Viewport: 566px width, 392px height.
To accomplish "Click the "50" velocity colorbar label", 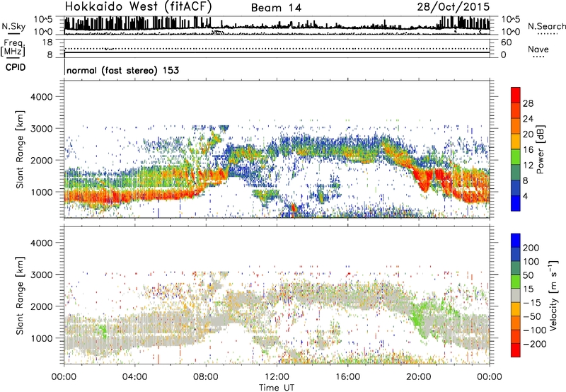I will click(x=528, y=275).
